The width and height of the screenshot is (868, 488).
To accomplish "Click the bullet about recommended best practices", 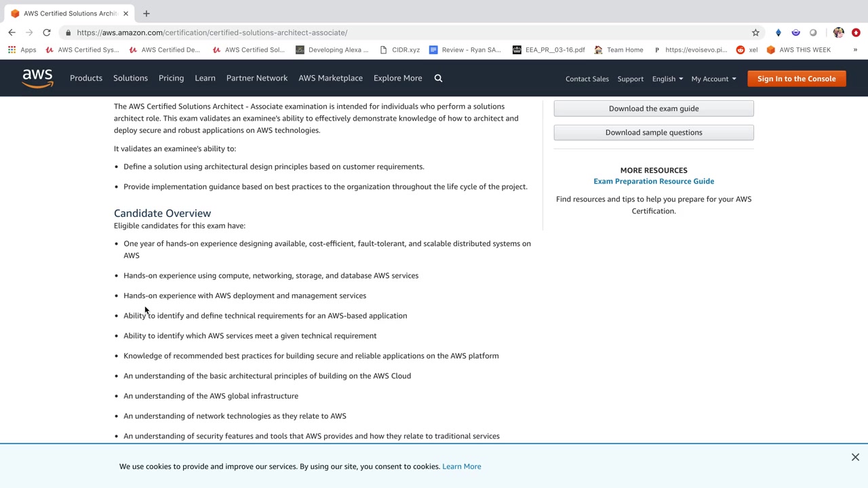I will 311,356.
